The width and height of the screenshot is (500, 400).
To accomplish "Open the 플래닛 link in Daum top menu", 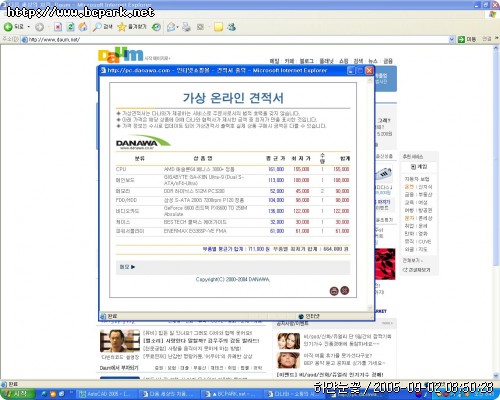I will coord(326,61).
